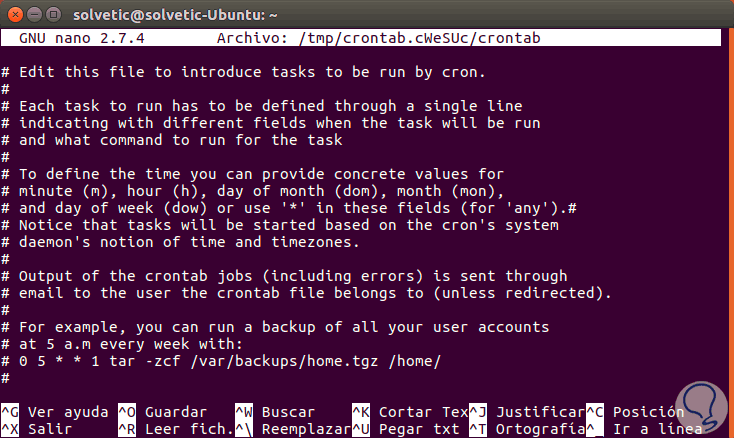The width and height of the screenshot is (734, 438).
Task: Close the terminal window
Action: click(x=16, y=13)
